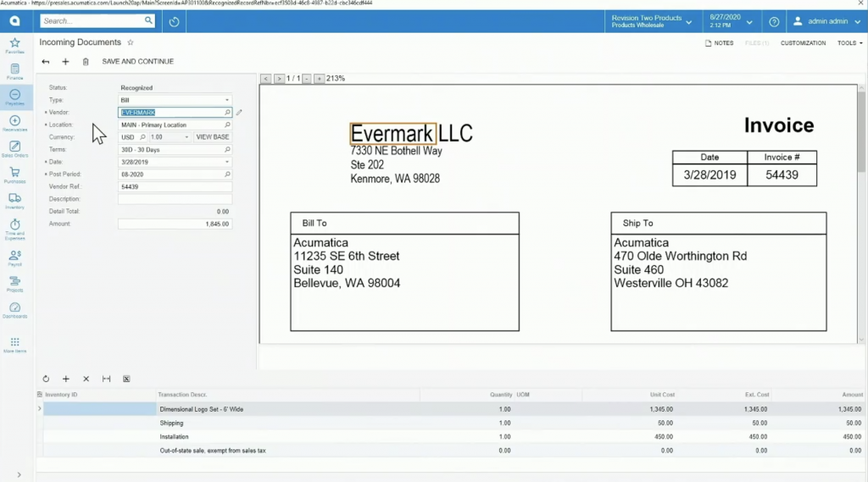
Task: Go to previous page in PDF viewer
Action: click(x=266, y=79)
